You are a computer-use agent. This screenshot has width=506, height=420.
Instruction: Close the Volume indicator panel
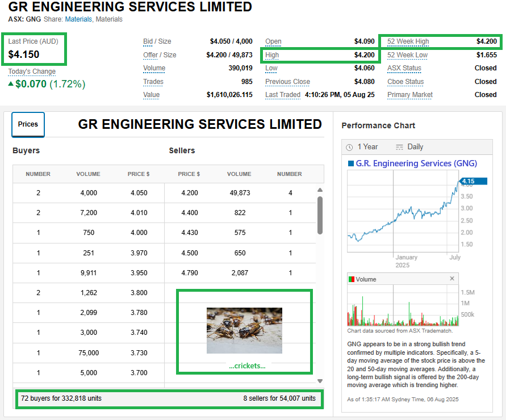[452, 279]
